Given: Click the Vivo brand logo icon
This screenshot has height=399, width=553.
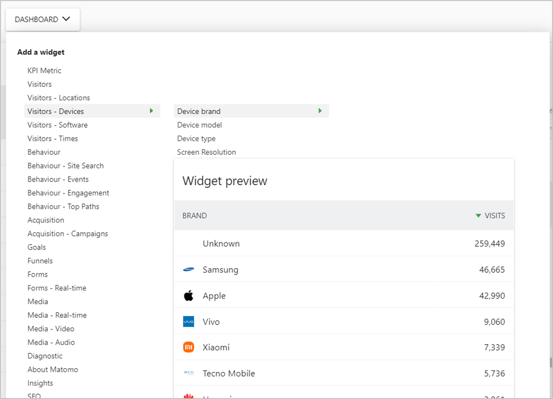Looking at the screenshot, I should pos(189,322).
